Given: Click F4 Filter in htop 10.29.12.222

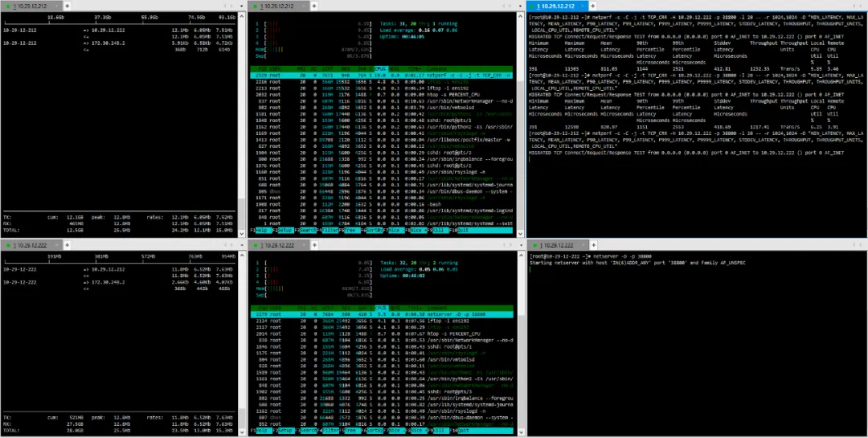Looking at the screenshot, I should pyautogui.click(x=327, y=430).
